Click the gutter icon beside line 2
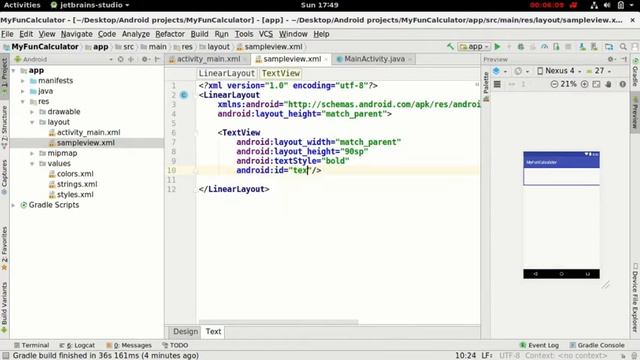640x360 pixels. 184,95
